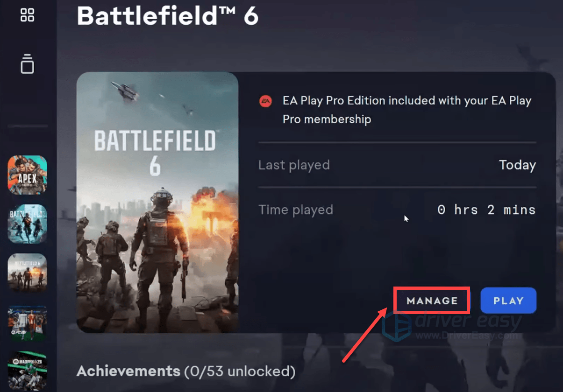Image resolution: width=563 pixels, height=392 pixels.
Task: Click the Last played label
Action: click(x=294, y=165)
